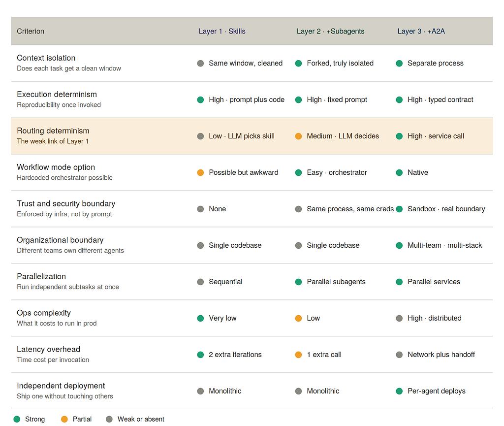
Task: Click the green dot beside Very low
Action: (x=201, y=318)
